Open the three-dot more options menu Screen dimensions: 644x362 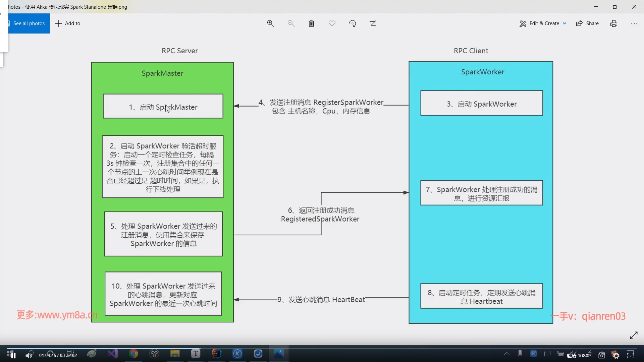[x=634, y=23]
